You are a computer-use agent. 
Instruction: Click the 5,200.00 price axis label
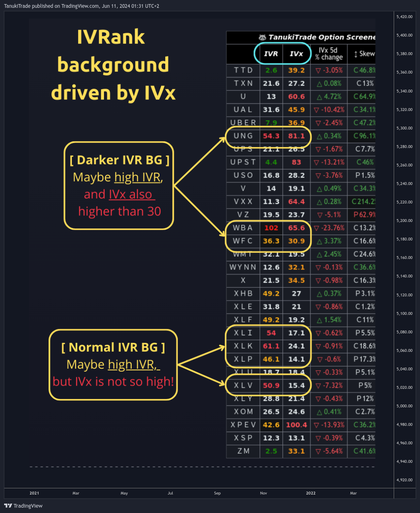[404, 221]
